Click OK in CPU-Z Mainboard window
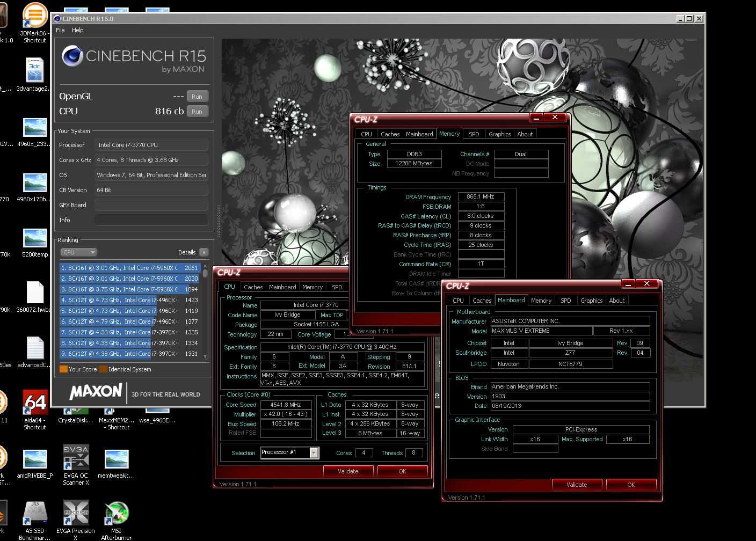 631,485
